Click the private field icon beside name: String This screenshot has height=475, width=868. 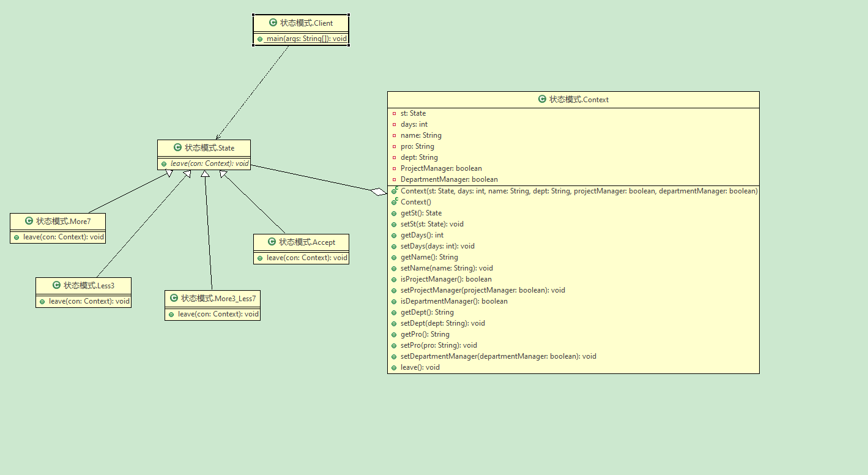[x=394, y=135]
